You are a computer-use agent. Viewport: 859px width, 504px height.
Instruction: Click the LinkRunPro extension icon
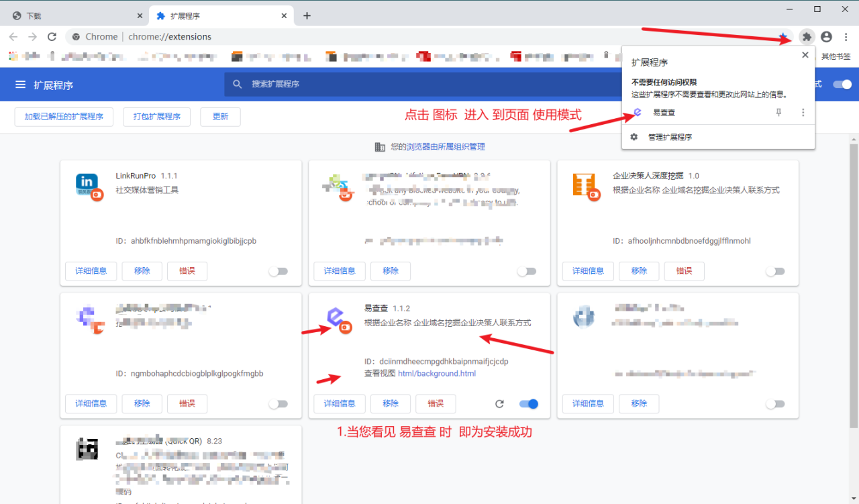(88, 186)
